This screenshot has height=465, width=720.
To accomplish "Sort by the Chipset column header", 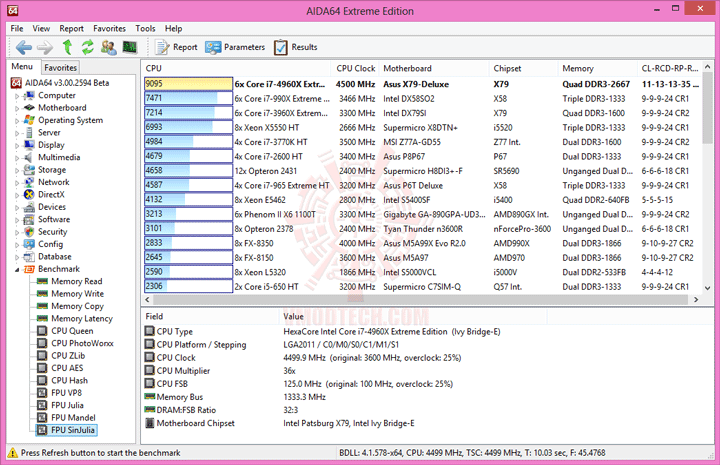I will [x=523, y=68].
